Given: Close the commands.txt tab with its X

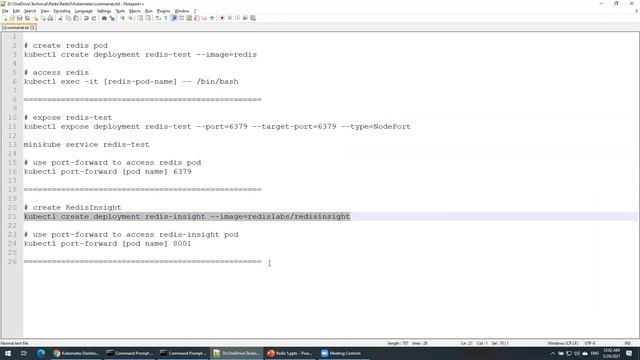Looking at the screenshot, I should pyautogui.click(x=32, y=27).
